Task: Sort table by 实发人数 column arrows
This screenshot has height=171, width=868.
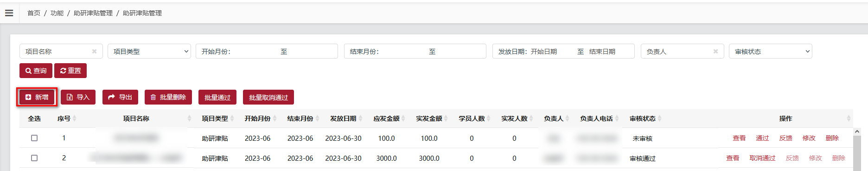Action: (531, 118)
